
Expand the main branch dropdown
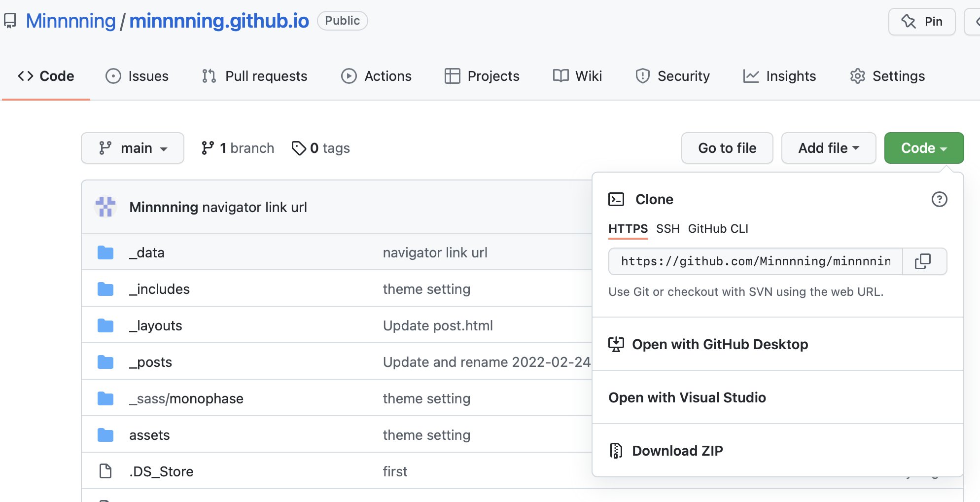[x=133, y=148]
